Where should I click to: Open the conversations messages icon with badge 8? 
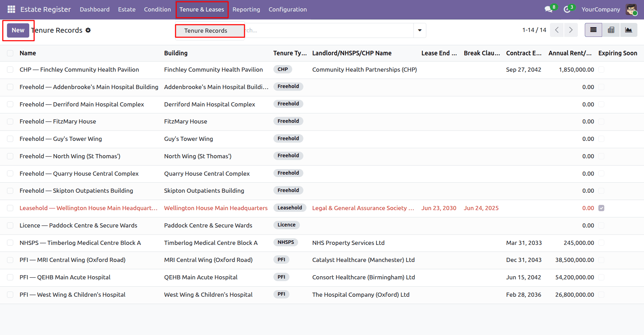549,9
